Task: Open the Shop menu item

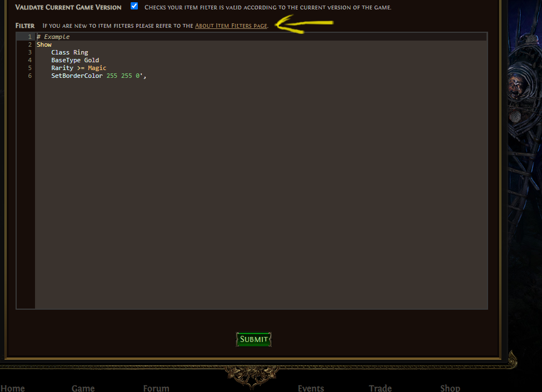Action: [450, 388]
